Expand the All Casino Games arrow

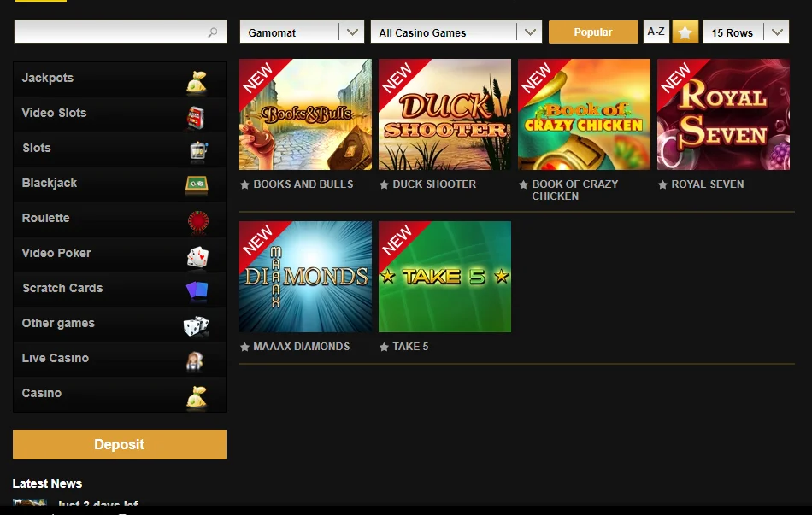530,32
